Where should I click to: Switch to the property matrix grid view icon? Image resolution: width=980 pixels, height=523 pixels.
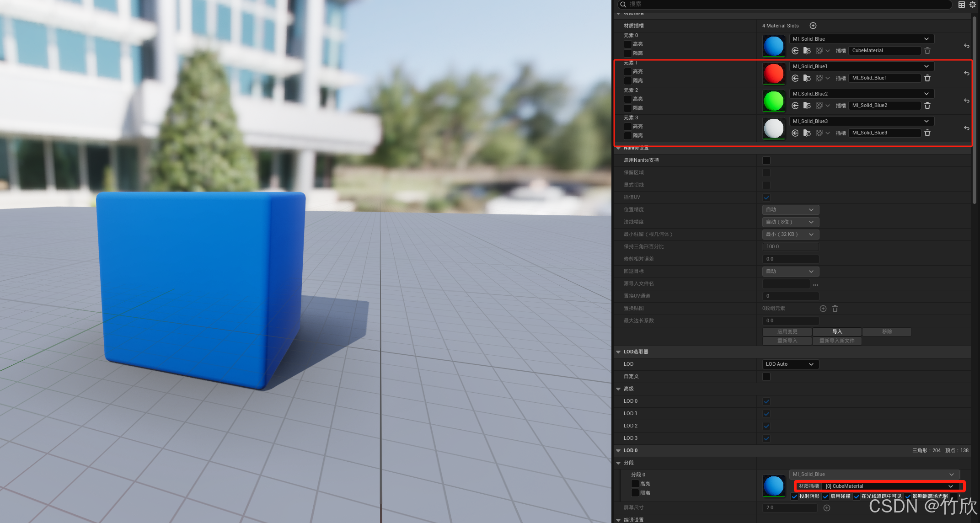point(962,4)
